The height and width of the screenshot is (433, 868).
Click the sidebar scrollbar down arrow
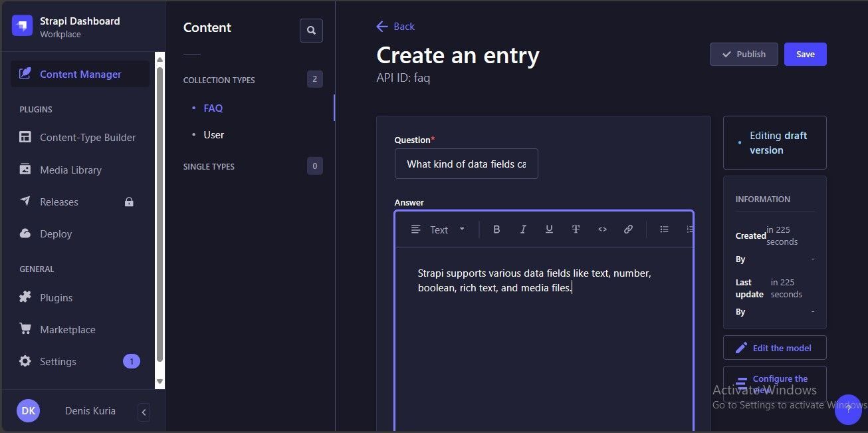160,381
